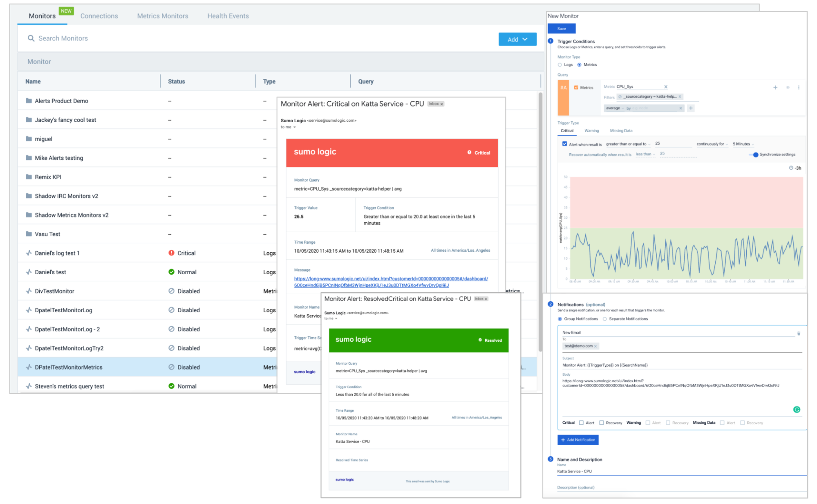Click the Critical status icon on Daniel's log test 1
Screen dimensions: 817x504
click(171, 253)
